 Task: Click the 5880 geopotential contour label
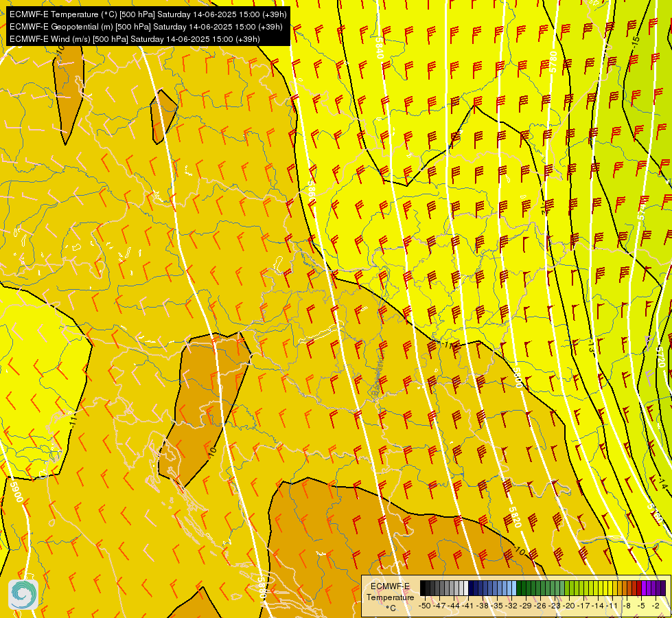click(x=262, y=588)
